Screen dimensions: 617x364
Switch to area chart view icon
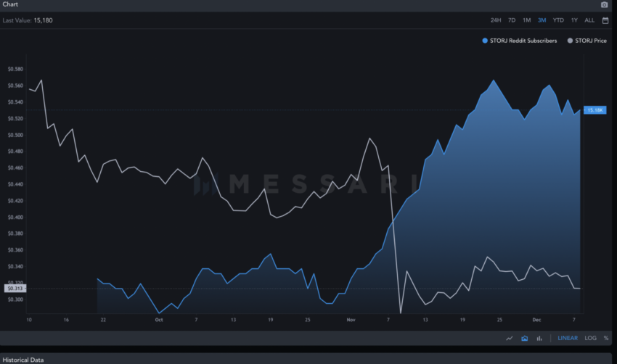click(525, 338)
